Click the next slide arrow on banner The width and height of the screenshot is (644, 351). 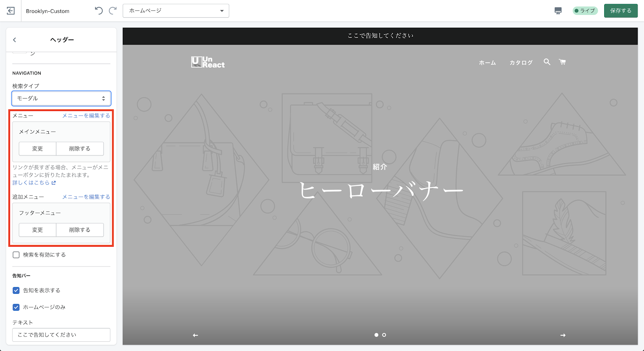(x=563, y=335)
